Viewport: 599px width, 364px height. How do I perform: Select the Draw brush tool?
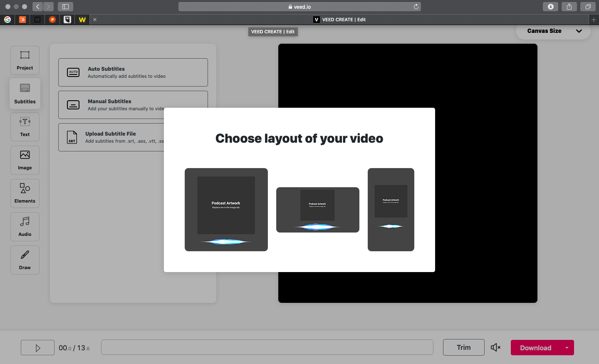click(25, 260)
